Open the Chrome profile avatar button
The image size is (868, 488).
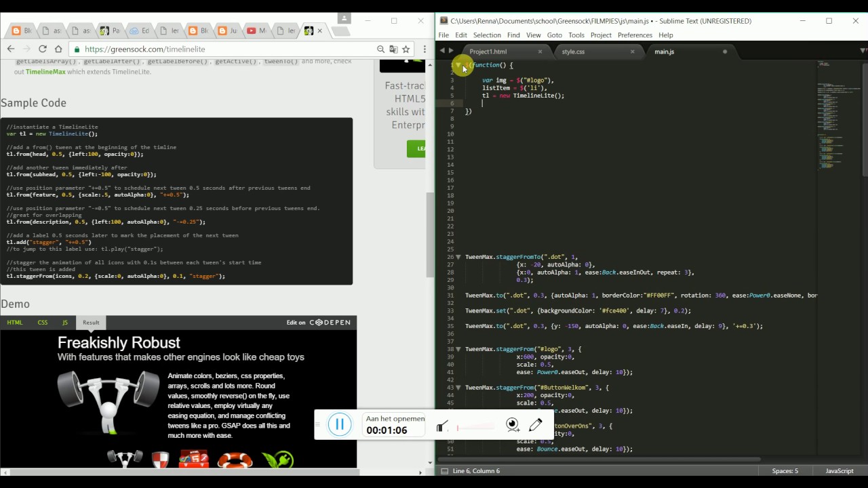pyautogui.click(x=344, y=18)
